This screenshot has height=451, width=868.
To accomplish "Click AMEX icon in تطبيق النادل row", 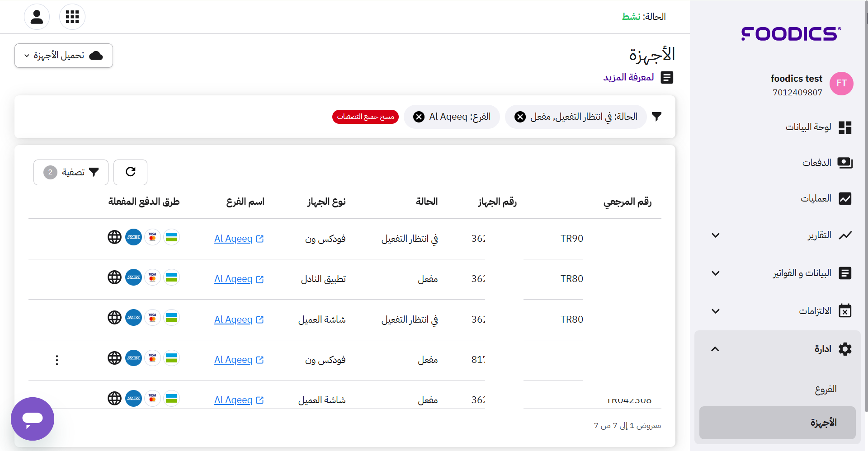I will 133,277.
